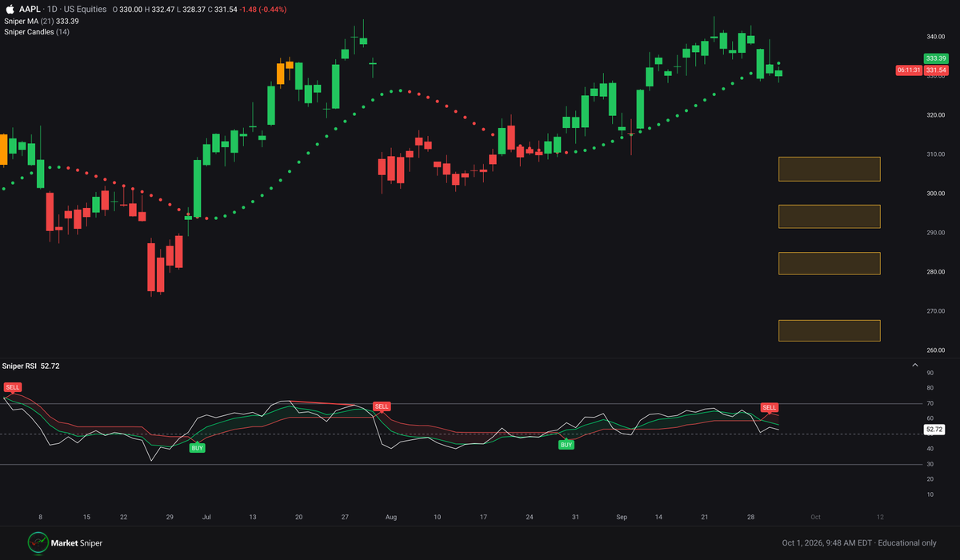
Task: Click the SELL signal label near Sep 28
Action: pyautogui.click(x=770, y=407)
